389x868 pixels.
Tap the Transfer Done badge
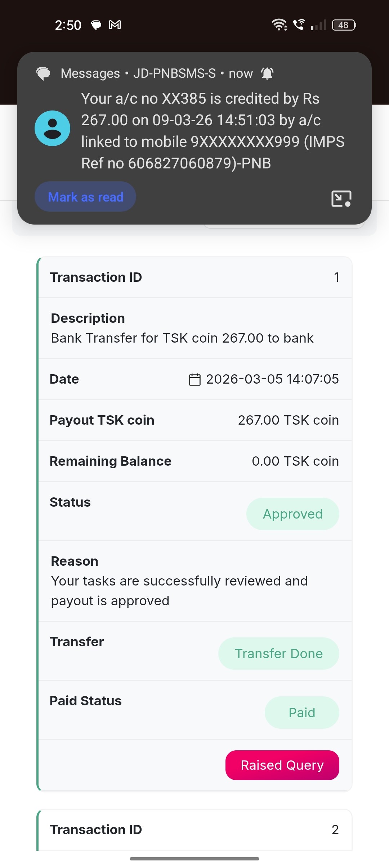278,654
